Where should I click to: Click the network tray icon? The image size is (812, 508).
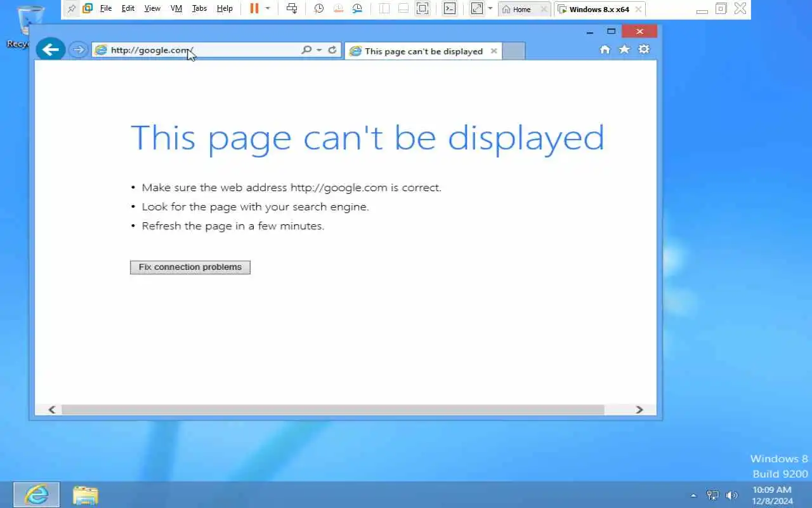713,495
